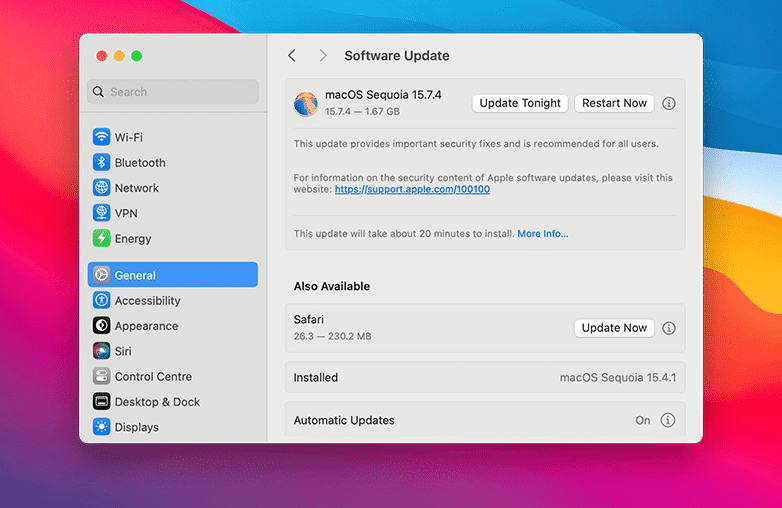782x508 pixels.
Task: Click the VPN icon in sidebar
Action: coord(101,213)
